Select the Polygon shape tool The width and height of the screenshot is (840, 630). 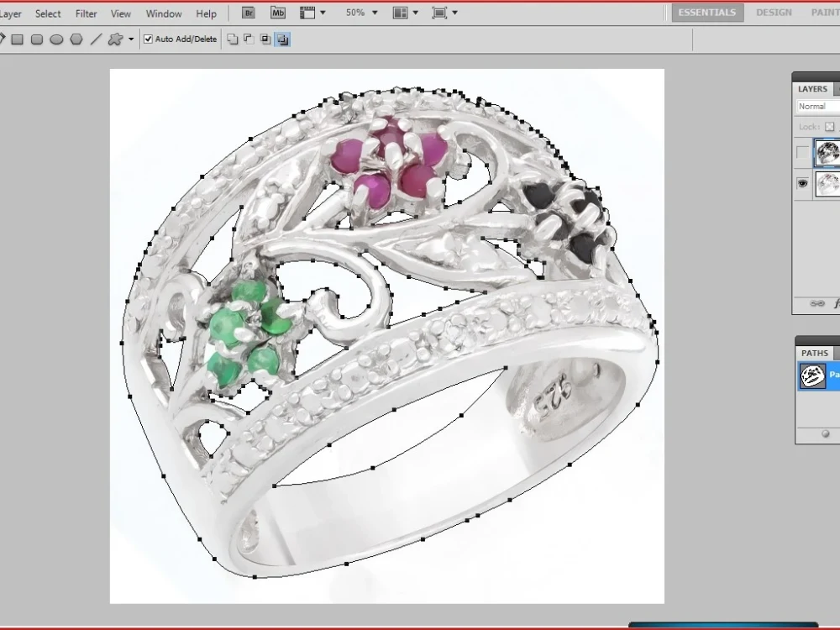point(76,39)
